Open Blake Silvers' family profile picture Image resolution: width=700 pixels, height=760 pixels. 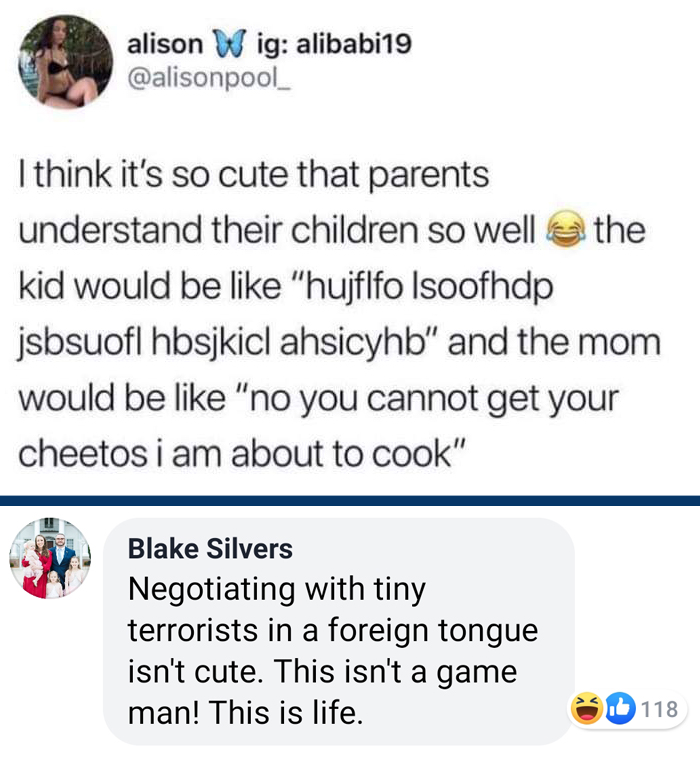pos(50,558)
